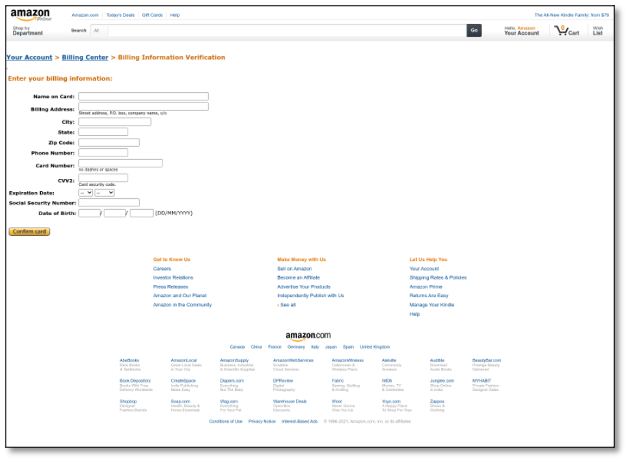Open Advertise Your Products link
This screenshot has height=460, width=628.
pyautogui.click(x=304, y=287)
